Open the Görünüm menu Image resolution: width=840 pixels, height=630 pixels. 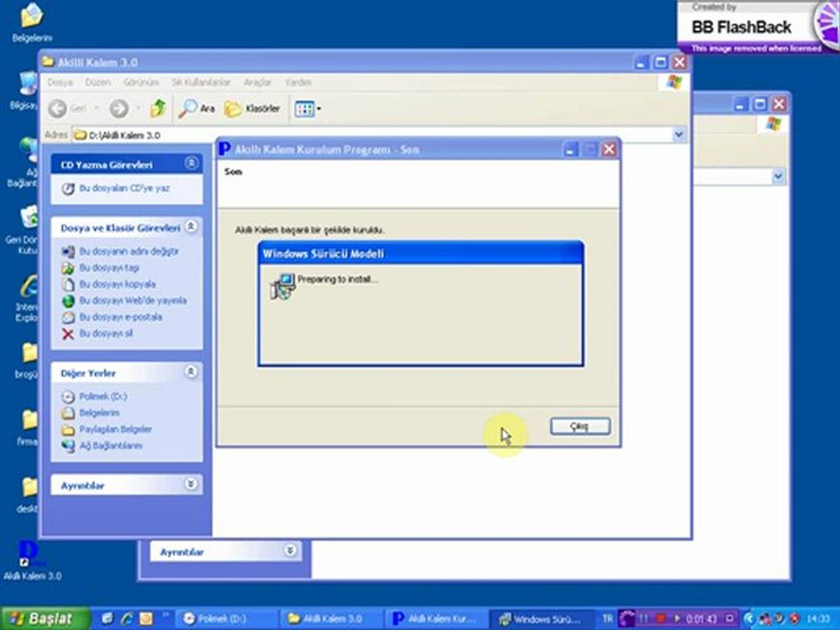tap(141, 82)
